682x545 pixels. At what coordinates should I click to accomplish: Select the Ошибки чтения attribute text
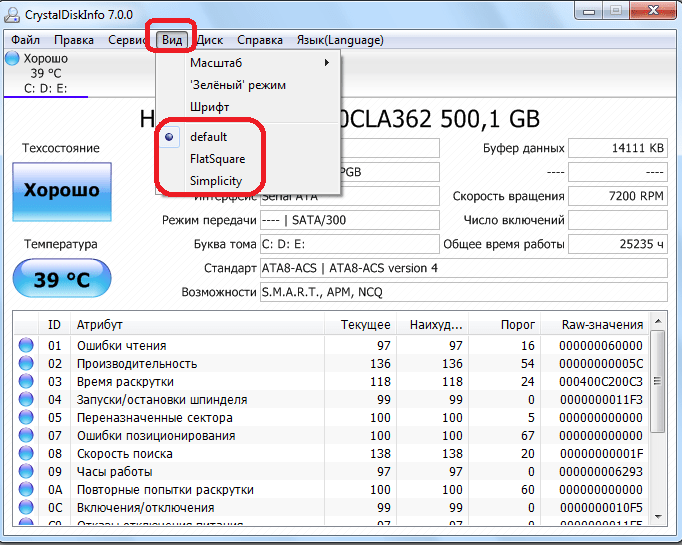[x=121, y=346]
